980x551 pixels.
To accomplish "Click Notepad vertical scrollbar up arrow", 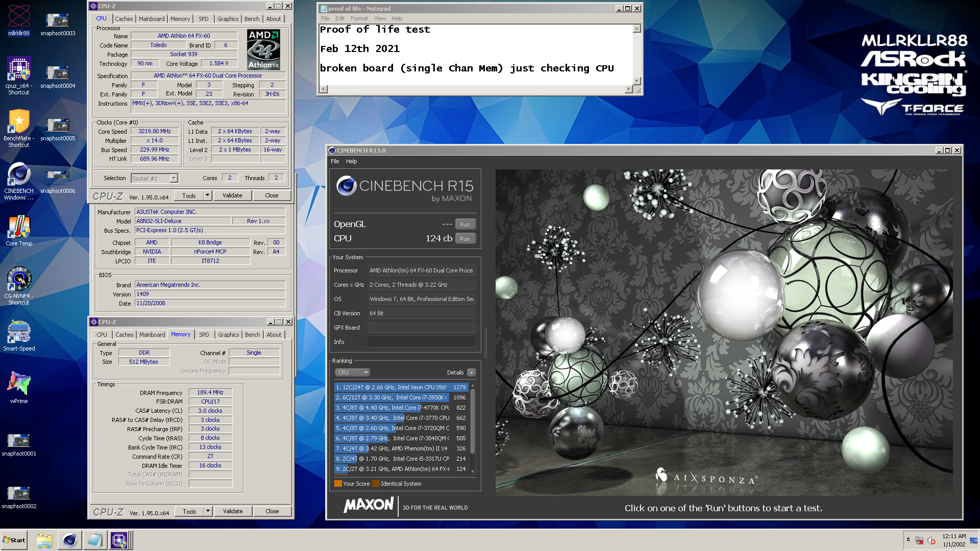I will coord(637,29).
